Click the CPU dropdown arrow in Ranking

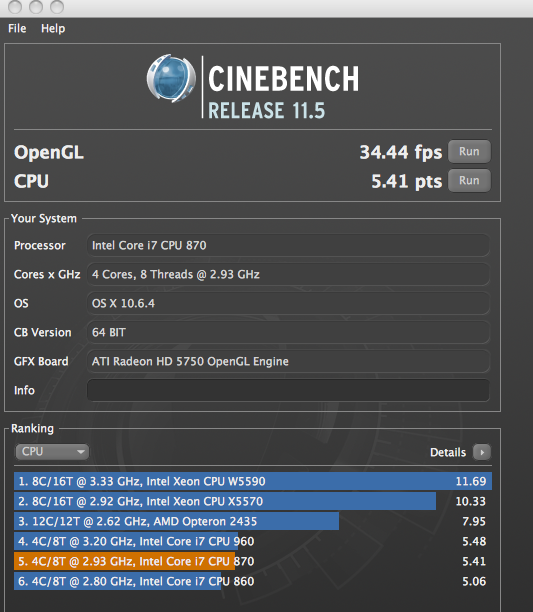(x=81, y=452)
